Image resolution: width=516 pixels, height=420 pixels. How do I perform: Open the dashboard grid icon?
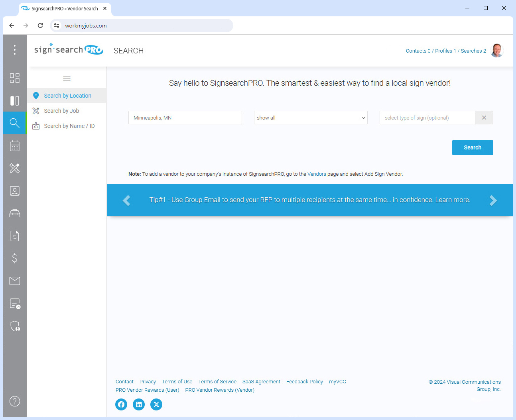click(15, 78)
